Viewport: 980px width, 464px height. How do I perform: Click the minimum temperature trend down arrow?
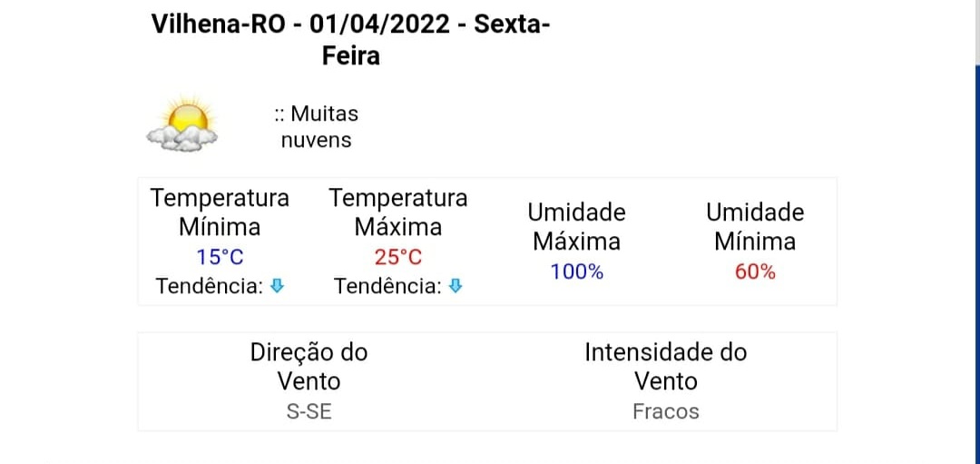coord(277,286)
